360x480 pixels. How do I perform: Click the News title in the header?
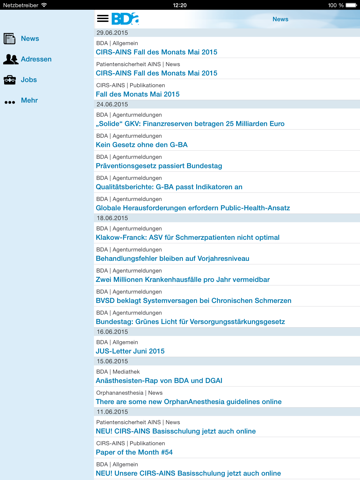point(280,19)
